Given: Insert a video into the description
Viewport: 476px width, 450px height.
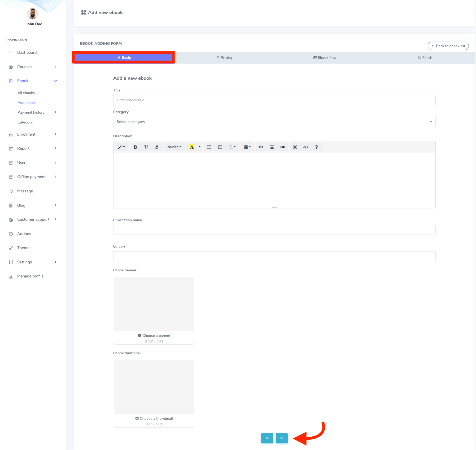Looking at the screenshot, I should (282, 147).
